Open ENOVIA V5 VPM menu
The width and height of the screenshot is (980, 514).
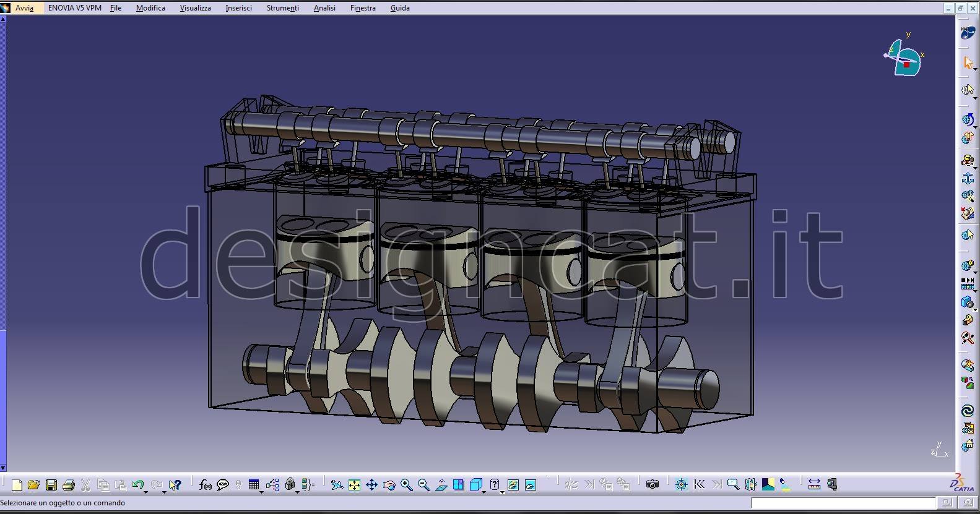(74, 8)
